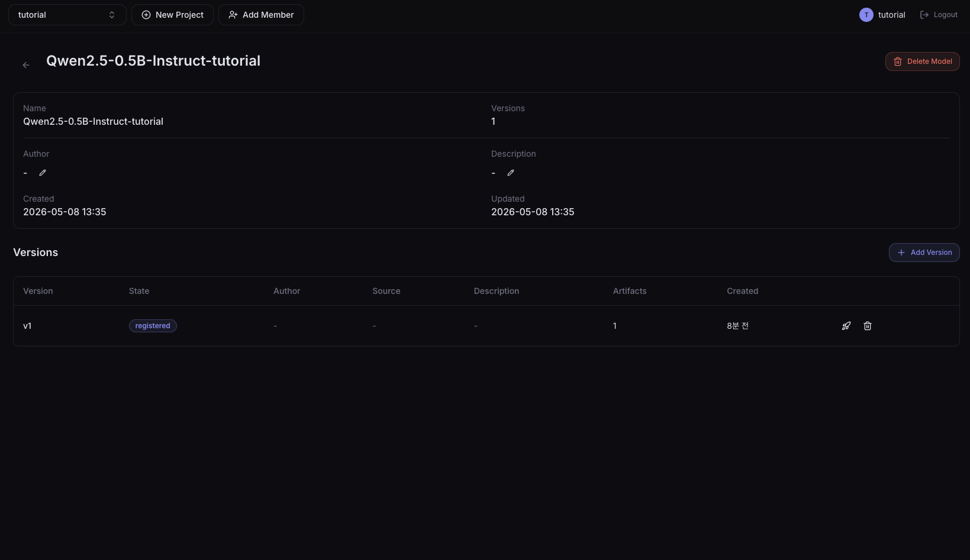Create a New Project
The height and width of the screenshot is (560, 970).
pyautogui.click(x=172, y=15)
